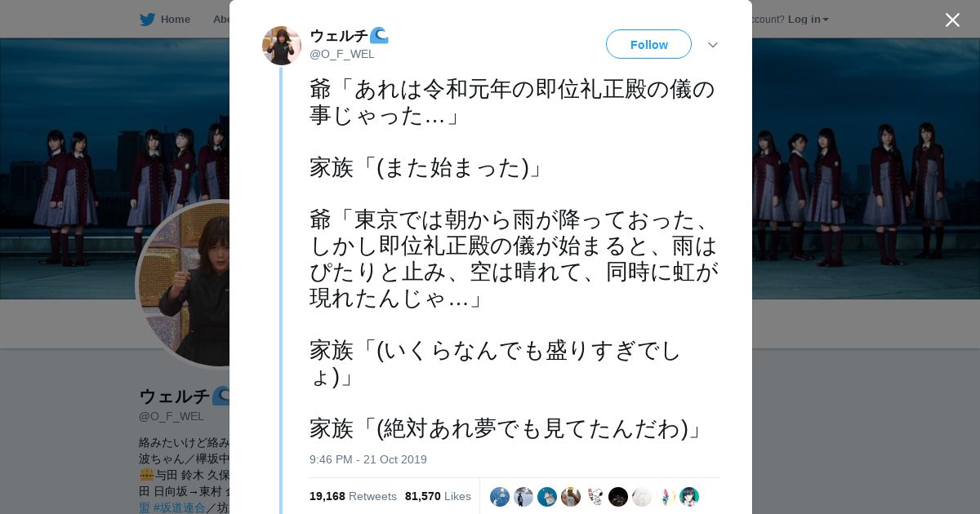
Task: Open the tweet author's avatar picture
Action: tap(282, 45)
